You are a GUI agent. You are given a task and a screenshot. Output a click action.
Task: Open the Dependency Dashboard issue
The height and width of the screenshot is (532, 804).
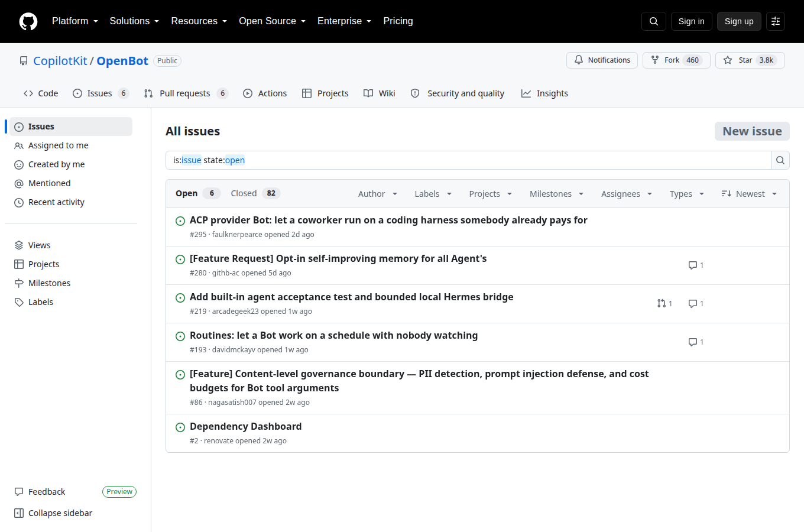pos(245,426)
